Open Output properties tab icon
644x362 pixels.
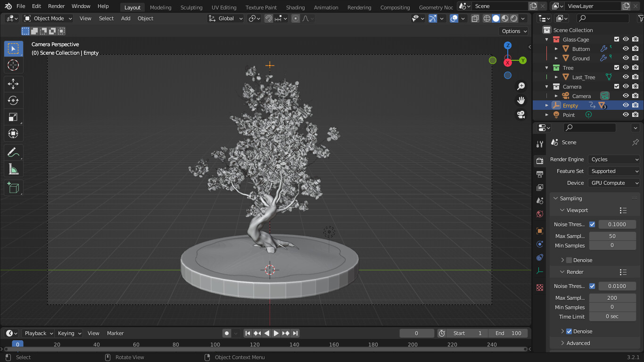(540, 174)
